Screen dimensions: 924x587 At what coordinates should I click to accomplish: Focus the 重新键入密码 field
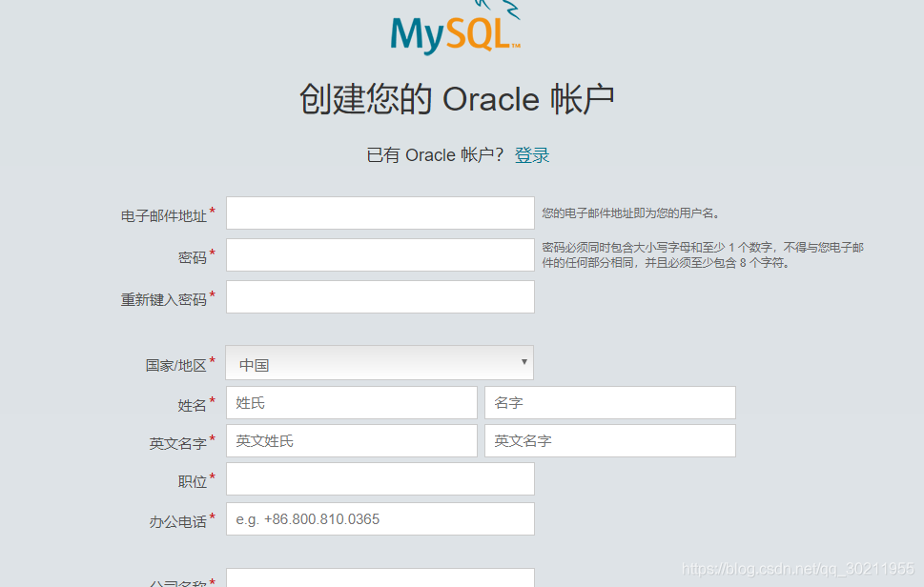[380, 296]
